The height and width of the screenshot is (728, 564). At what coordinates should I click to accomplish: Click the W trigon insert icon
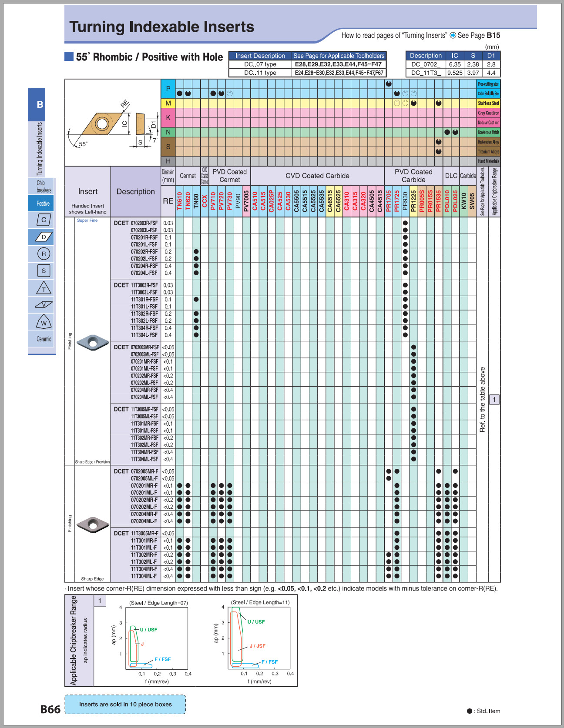(44, 322)
